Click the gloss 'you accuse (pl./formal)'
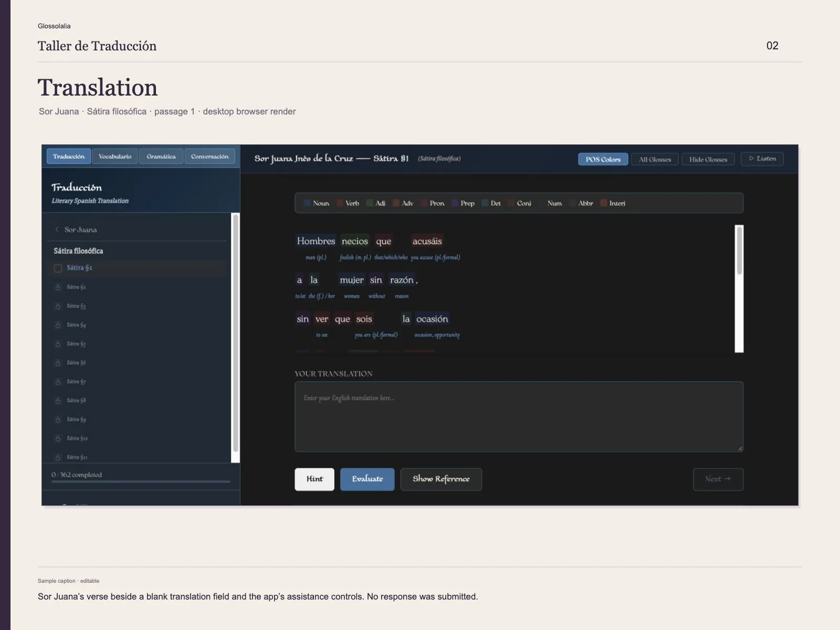The image size is (840, 630). coord(435,257)
